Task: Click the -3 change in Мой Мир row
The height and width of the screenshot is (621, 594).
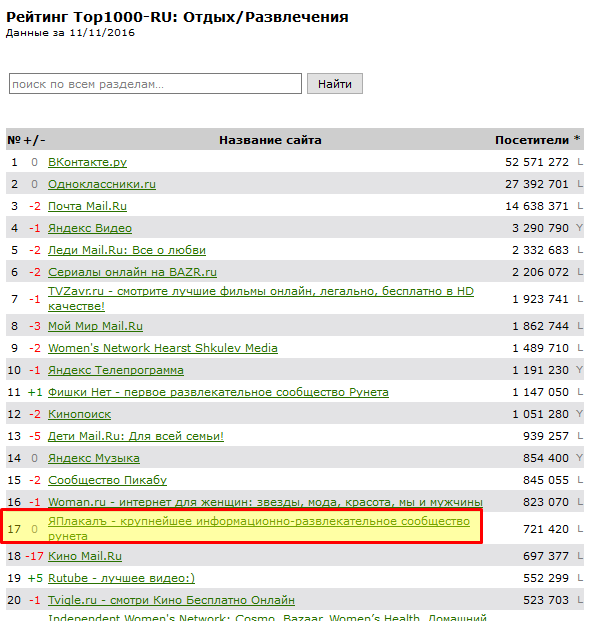Action: [x=35, y=326]
